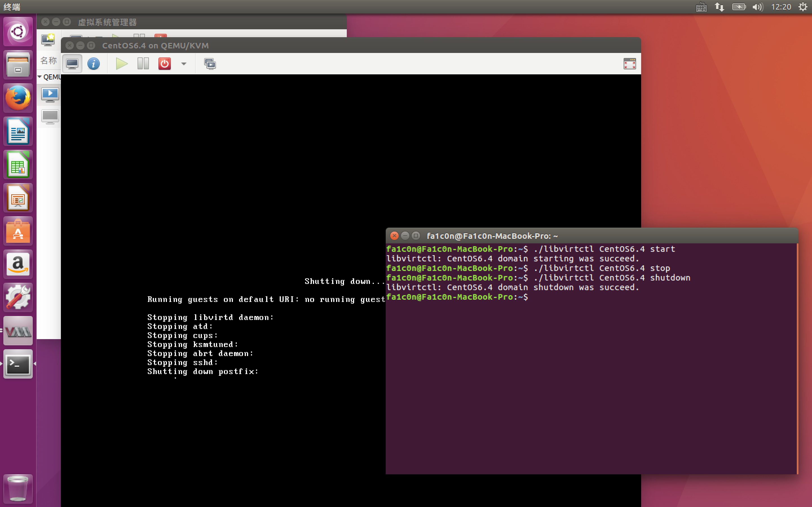The height and width of the screenshot is (507, 812).
Task: Click the clock showing 12:20
Action: tap(781, 7)
